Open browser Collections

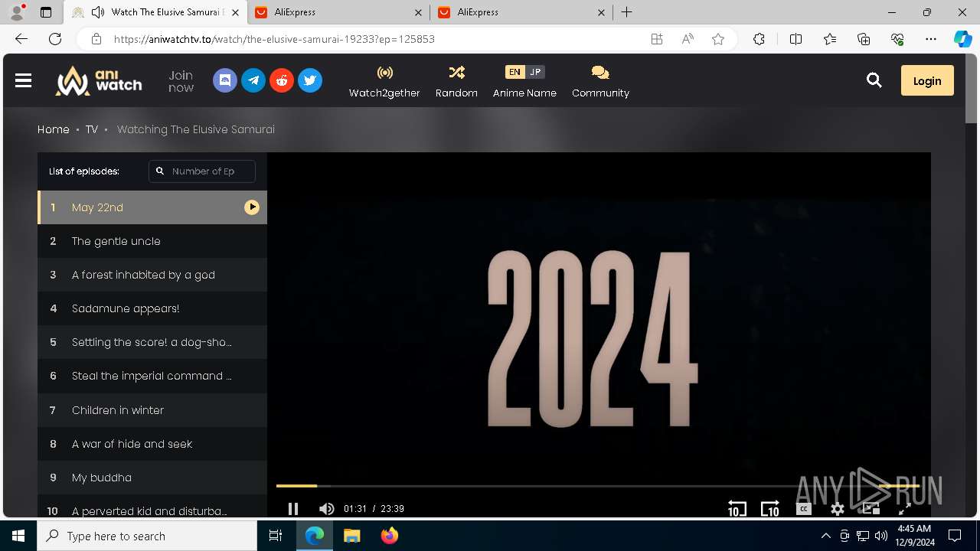(x=864, y=39)
